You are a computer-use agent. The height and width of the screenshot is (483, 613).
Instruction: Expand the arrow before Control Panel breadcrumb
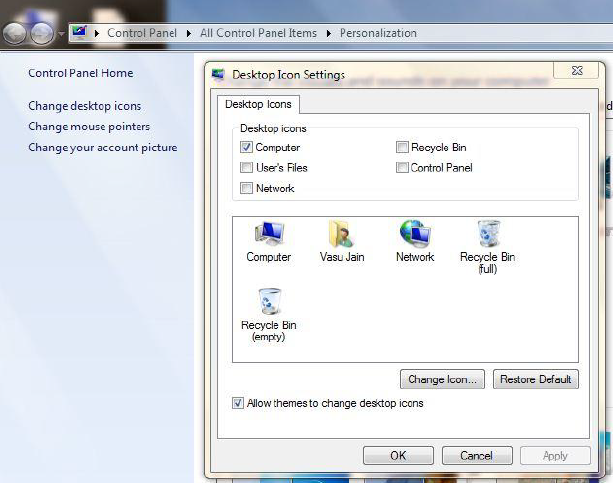[x=97, y=33]
